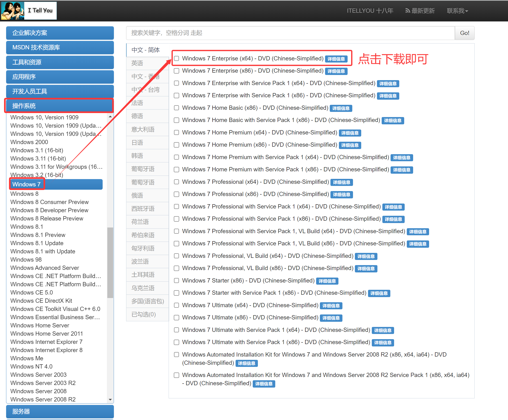This screenshot has height=420, width=508.
Task: Open 详细信息 for Windows 7 Ultimate (x86)
Action: tap(331, 318)
